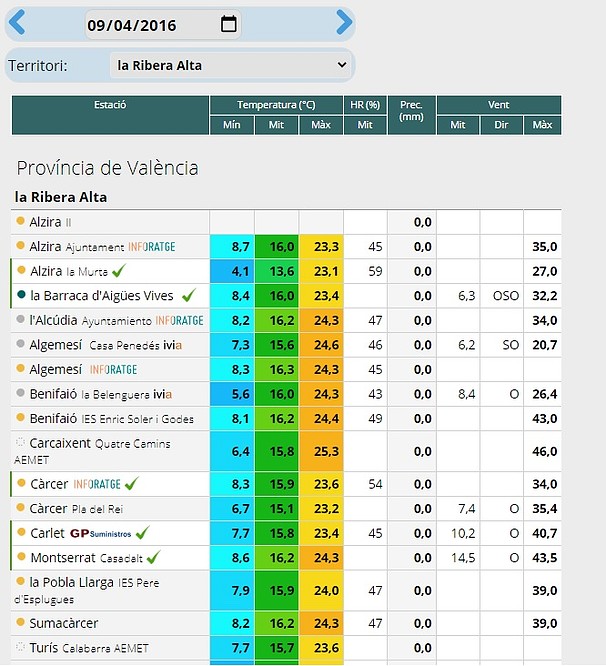Viewport: 606px width, 666px height.
Task: Click the checkmark next to Càrcer INFORATGE
Action: coord(132,483)
